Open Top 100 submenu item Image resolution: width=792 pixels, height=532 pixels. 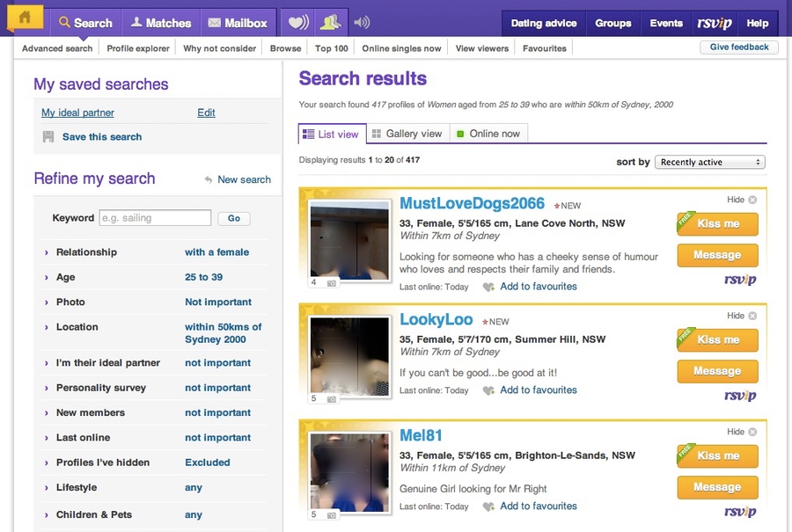[331, 48]
